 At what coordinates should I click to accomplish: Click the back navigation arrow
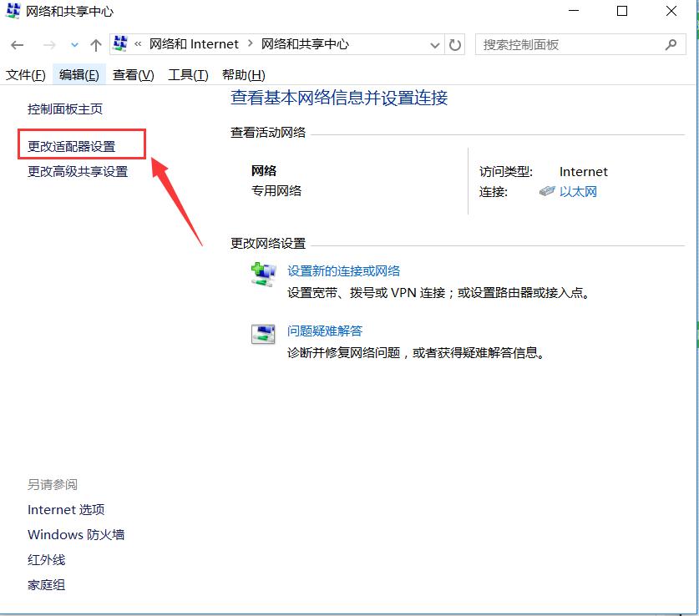(17, 44)
